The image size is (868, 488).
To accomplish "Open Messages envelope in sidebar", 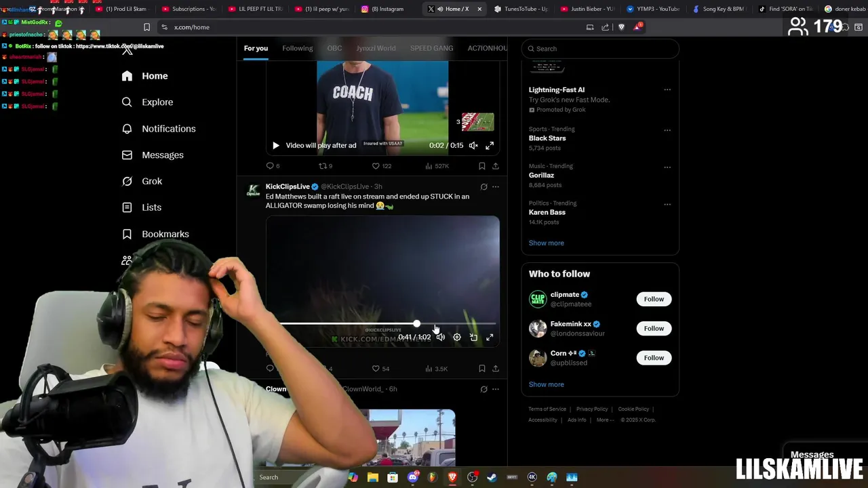I will 152,155.
